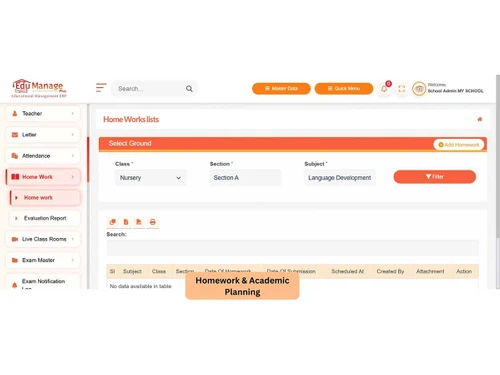Print the homework table
The image size is (500, 375).
coord(153,222)
